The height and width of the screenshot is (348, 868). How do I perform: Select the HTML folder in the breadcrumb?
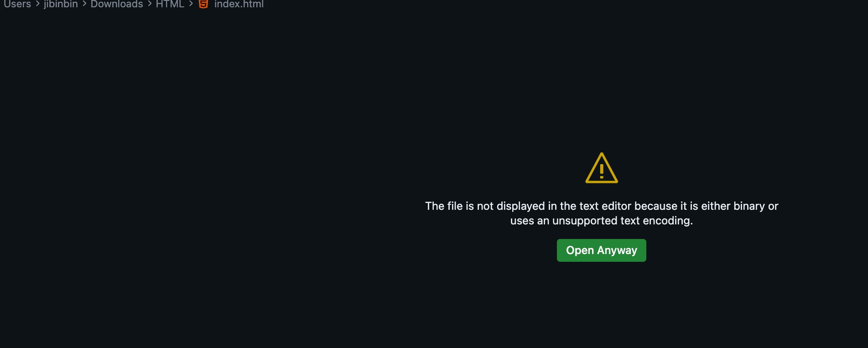point(170,4)
